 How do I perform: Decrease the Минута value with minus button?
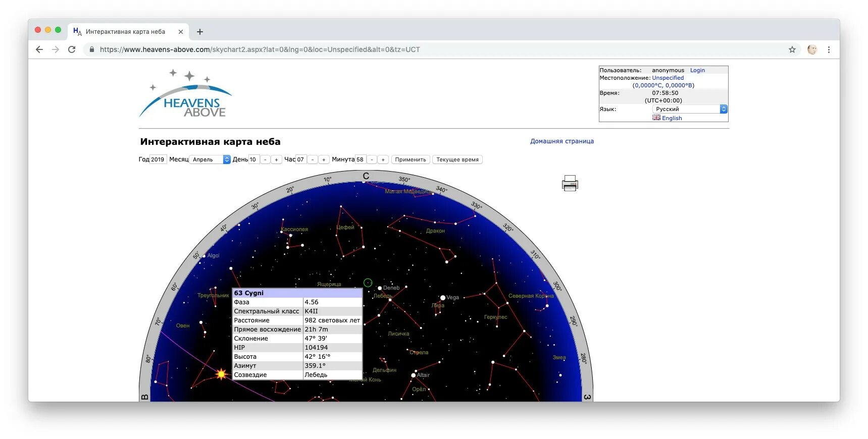point(372,159)
